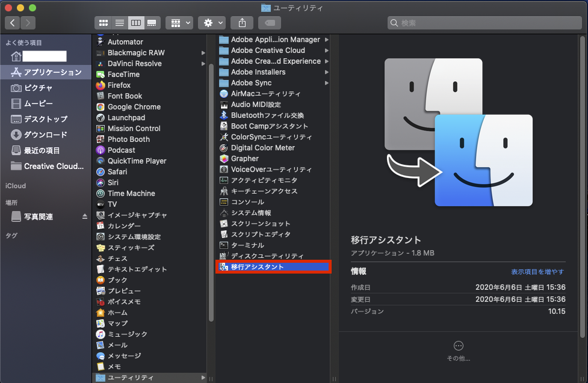Open the group-by arrangement dropdown
The height and width of the screenshot is (383, 588).
coord(179,23)
